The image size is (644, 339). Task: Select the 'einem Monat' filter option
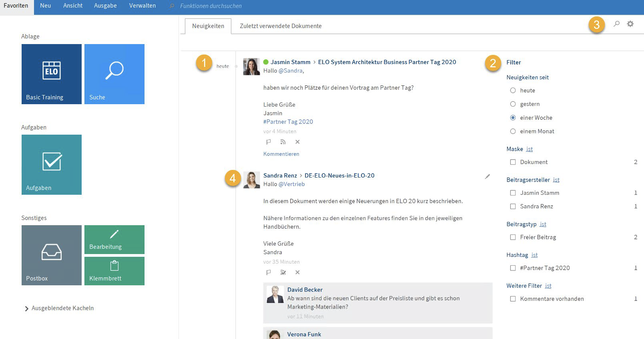pos(513,131)
